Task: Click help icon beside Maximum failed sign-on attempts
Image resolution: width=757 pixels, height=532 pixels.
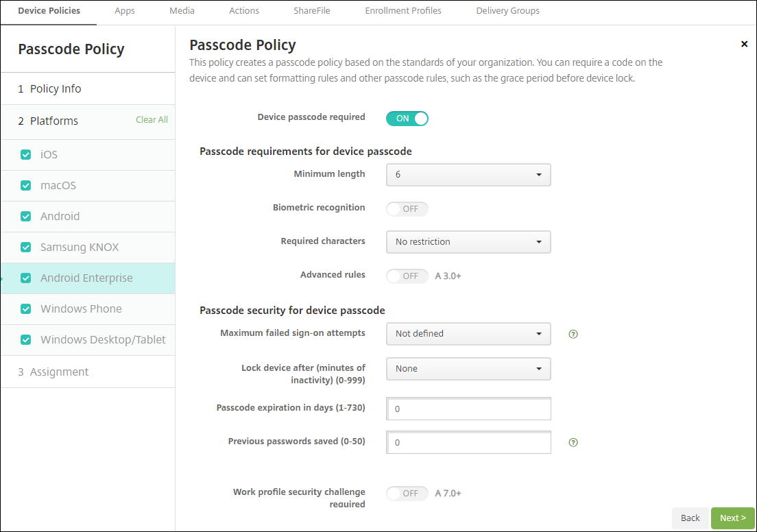Action: click(x=573, y=335)
